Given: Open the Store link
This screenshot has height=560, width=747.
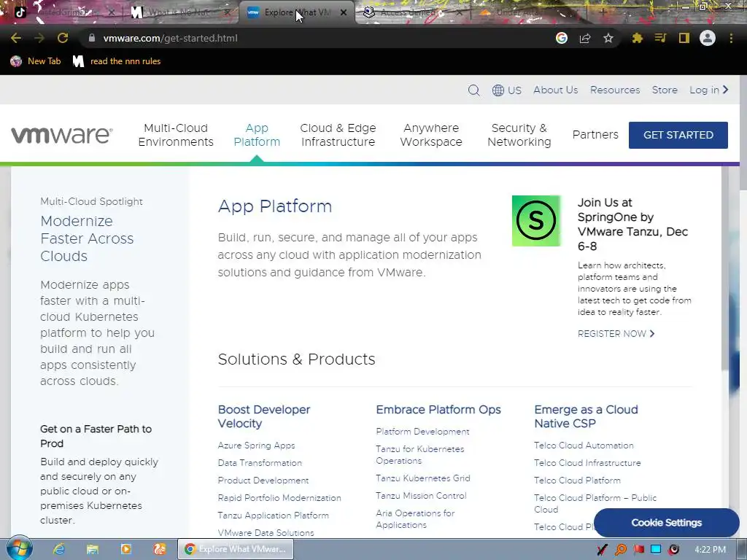Looking at the screenshot, I should coord(665,90).
